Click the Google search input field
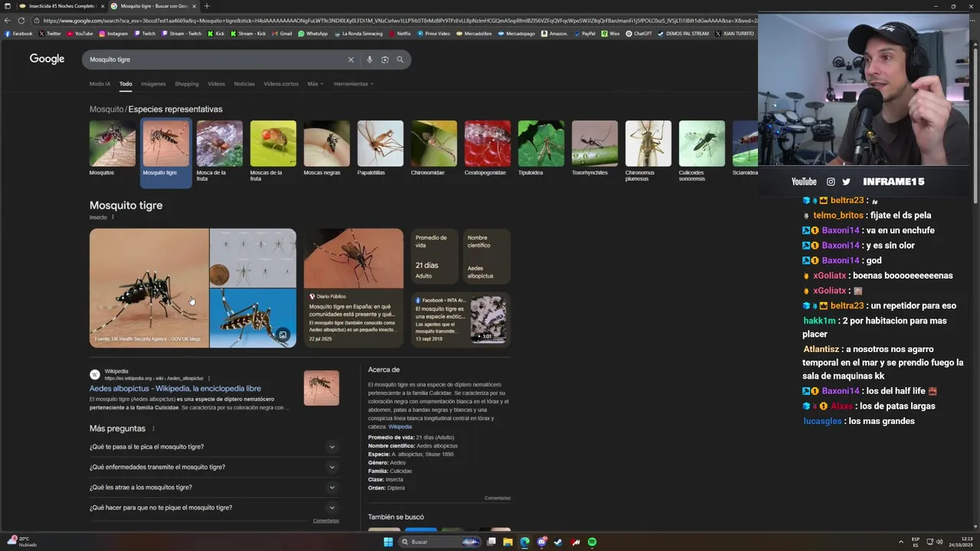 tap(214, 60)
